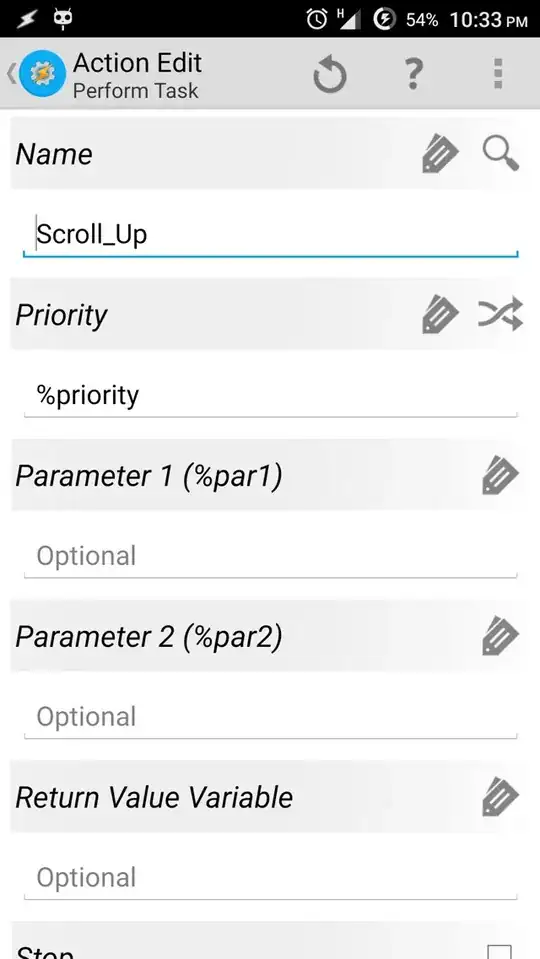Tap the tag icon beside Priority
This screenshot has width=540, height=959.
[x=440, y=315]
